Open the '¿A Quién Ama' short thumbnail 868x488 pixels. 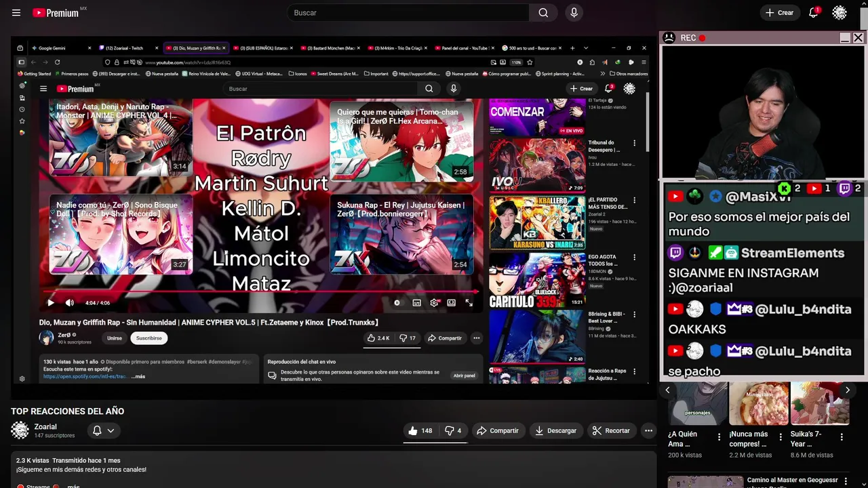697,403
